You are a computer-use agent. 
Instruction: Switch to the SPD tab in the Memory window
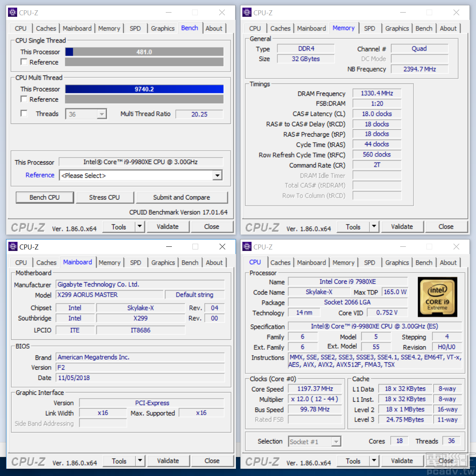(369, 28)
